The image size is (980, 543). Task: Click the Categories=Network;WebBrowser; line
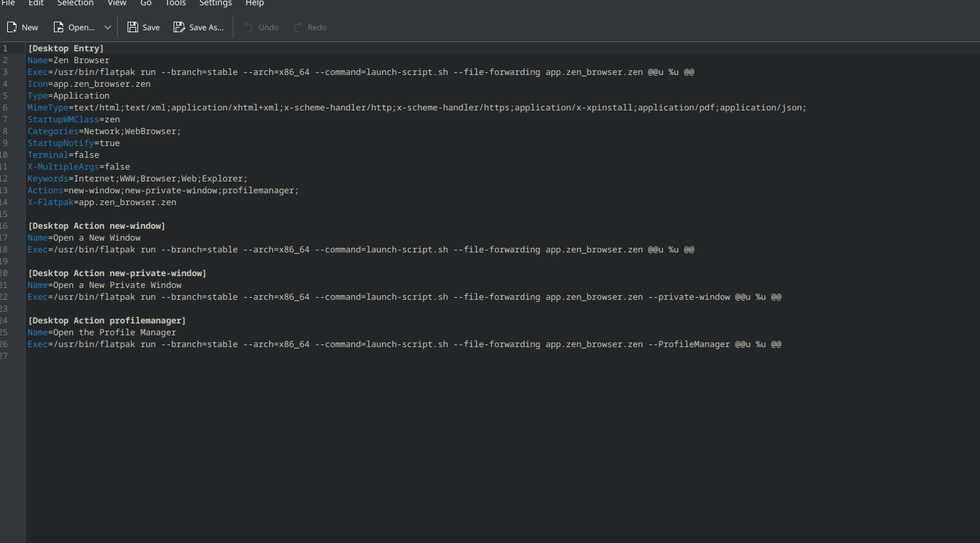[104, 131]
